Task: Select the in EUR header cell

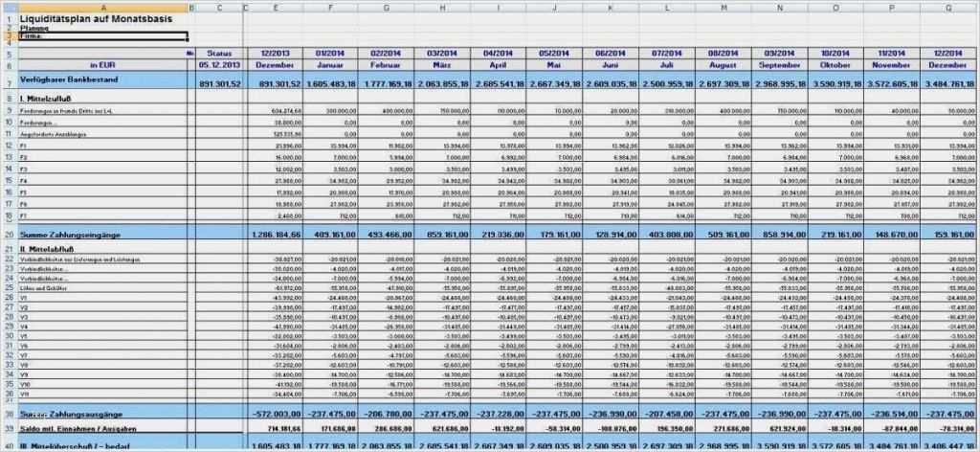Action: pos(102,64)
